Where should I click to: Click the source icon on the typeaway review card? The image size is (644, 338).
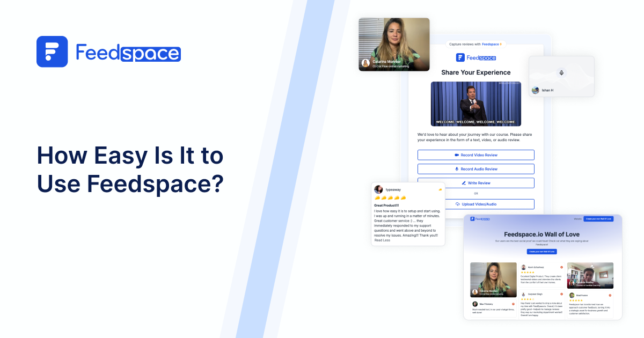(x=440, y=189)
